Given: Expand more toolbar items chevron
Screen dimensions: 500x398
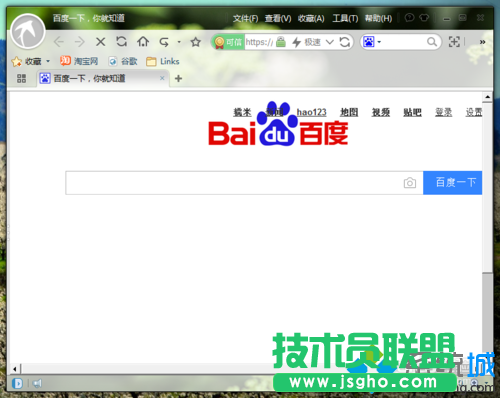Looking at the screenshot, I should (x=482, y=42).
